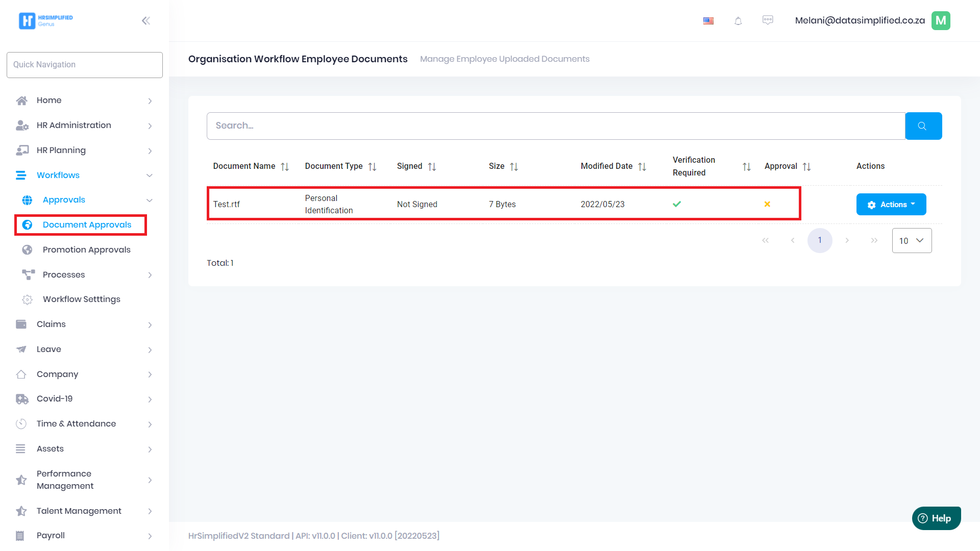Click the Quick Navigation field
The image size is (980, 551).
(x=85, y=65)
